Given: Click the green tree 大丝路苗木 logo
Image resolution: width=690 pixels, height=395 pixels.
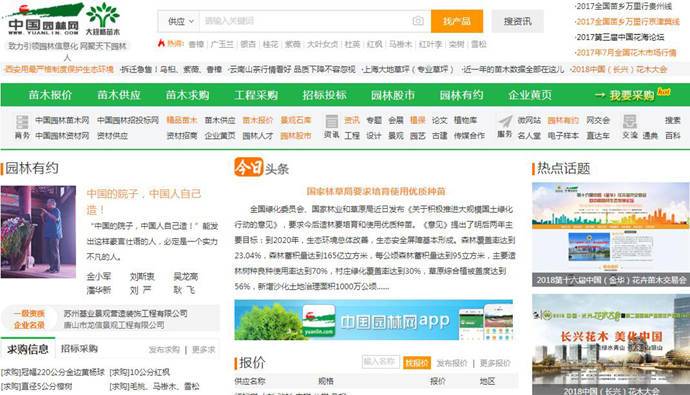Looking at the screenshot, I should pyautogui.click(x=103, y=19).
